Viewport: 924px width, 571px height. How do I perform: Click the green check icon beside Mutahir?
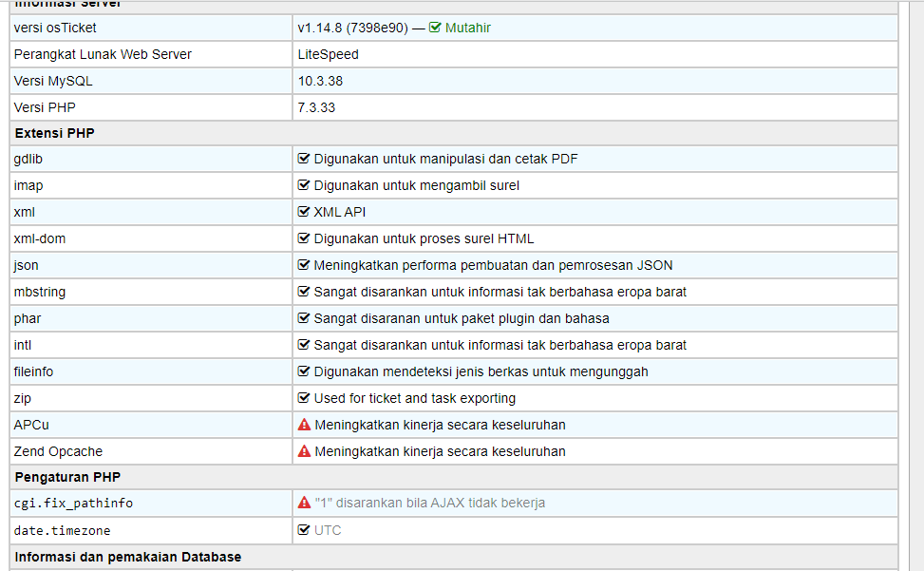[x=435, y=28]
